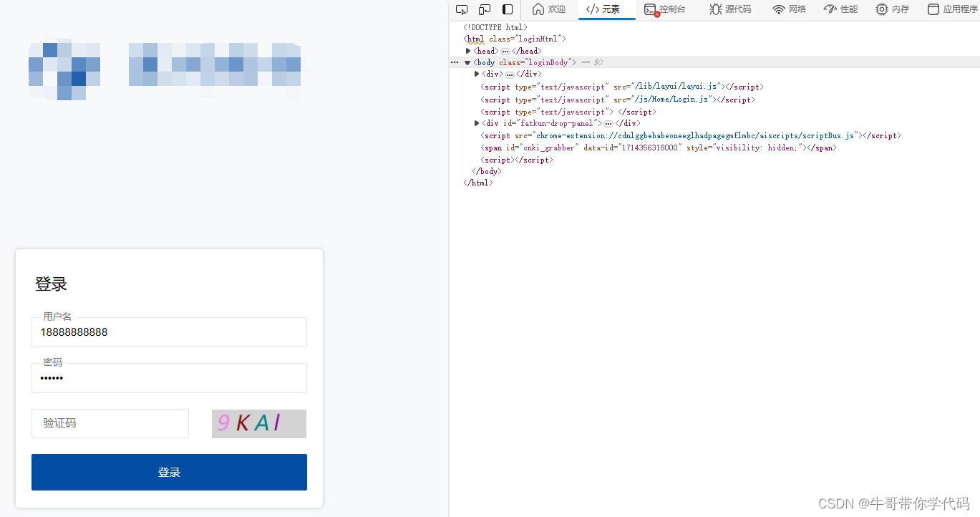The image size is (980, 517).
Task: Click the 用户名 field with 18888888888
Action: pos(169,332)
